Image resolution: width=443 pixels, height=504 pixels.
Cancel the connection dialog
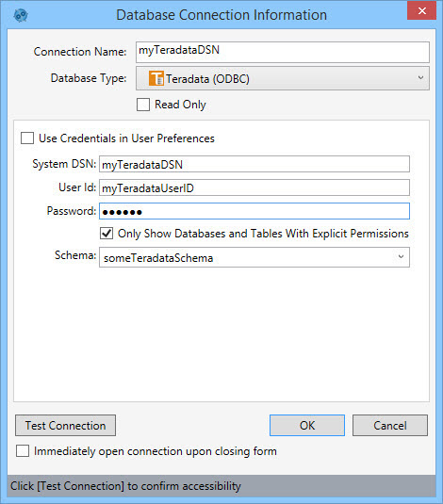click(x=390, y=425)
